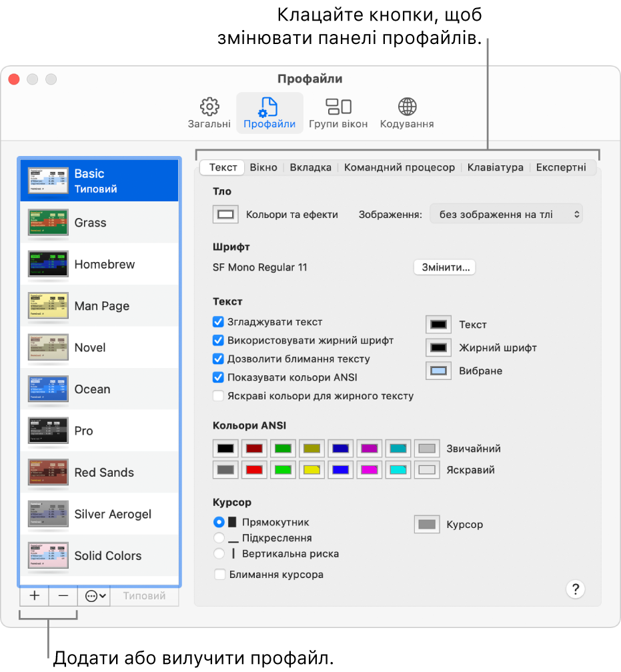The height and width of the screenshot is (672, 621).
Task: Select the Basic profile thumbnail
Action: point(48,181)
